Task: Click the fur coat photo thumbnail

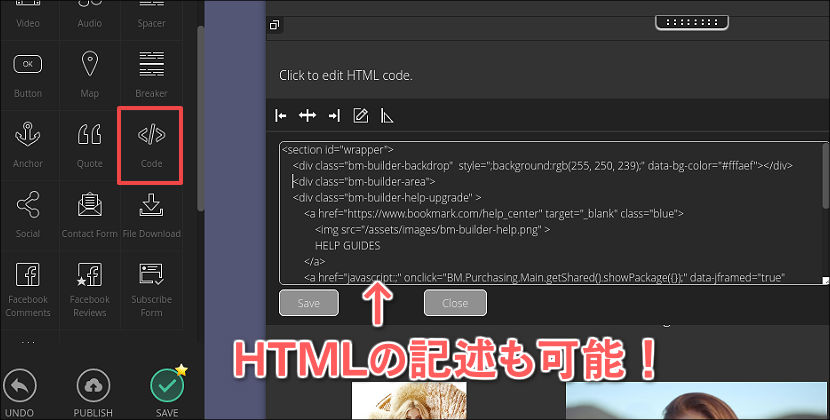Action: pos(409,401)
